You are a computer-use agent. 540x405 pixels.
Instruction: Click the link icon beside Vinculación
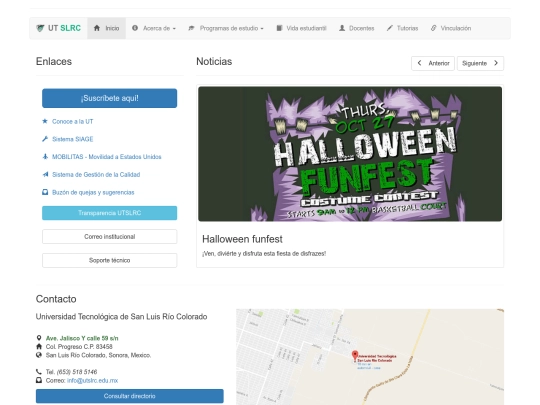coord(434,28)
